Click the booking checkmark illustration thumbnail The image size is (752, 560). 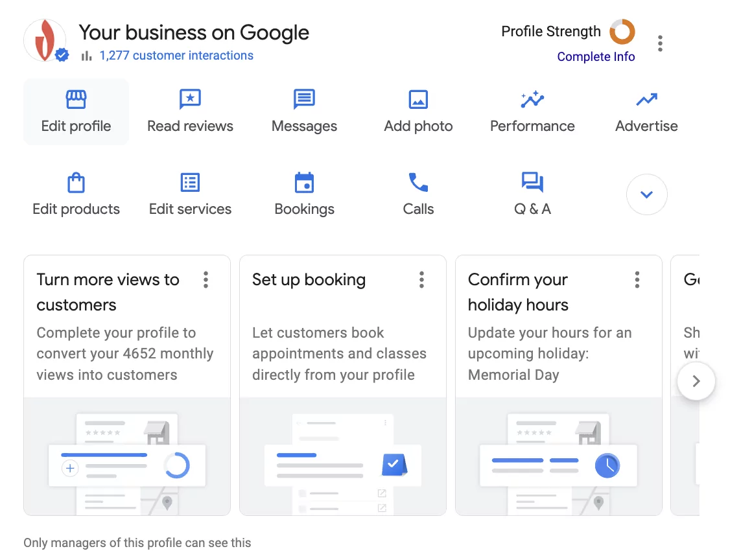343,456
